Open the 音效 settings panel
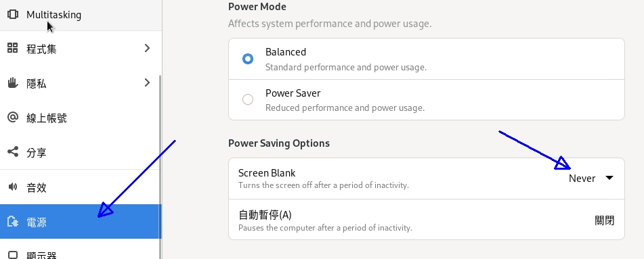This screenshot has width=644, height=259. (81, 187)
